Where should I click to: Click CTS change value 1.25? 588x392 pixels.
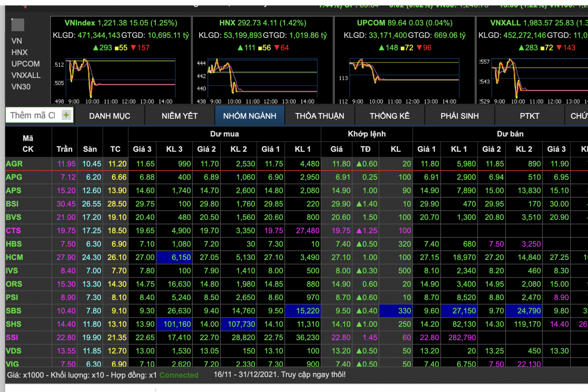coord(367,231)
